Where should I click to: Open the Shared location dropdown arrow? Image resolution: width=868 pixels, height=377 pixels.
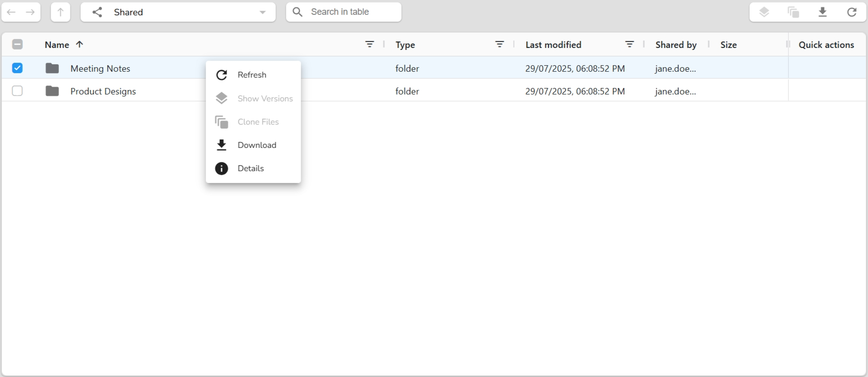point(262,12)
